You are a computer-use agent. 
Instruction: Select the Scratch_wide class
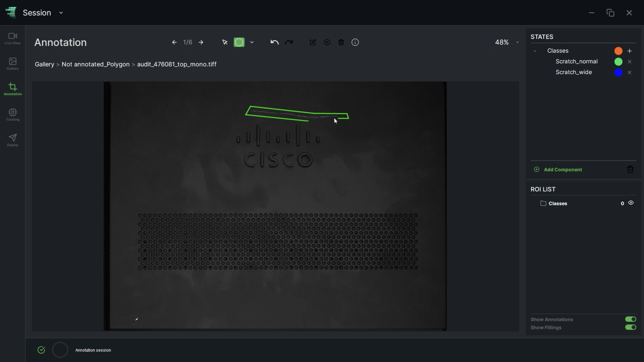(574, 72)
